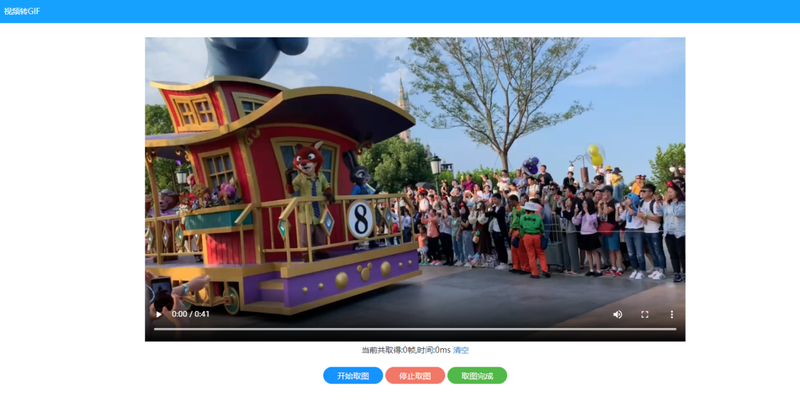Screen dimensions: 800x407
Task: Mute the video using the speaker icon
Action: pos(617,314)
